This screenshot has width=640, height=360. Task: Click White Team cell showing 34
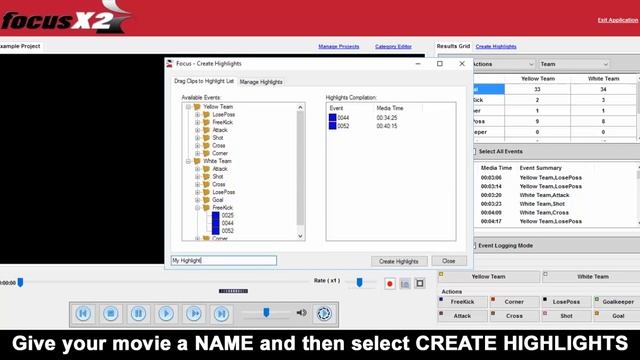[603, 89]
